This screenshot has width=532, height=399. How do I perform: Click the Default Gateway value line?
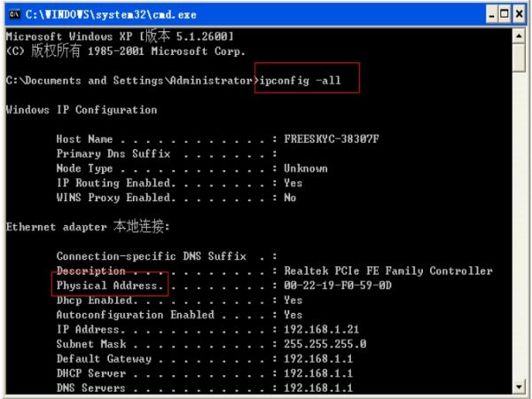(x=205, y=358)
